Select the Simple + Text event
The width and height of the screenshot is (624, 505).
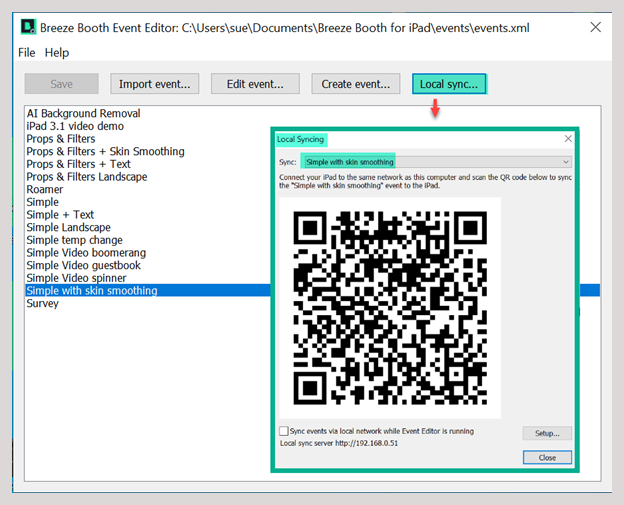(x=60, y=215)
